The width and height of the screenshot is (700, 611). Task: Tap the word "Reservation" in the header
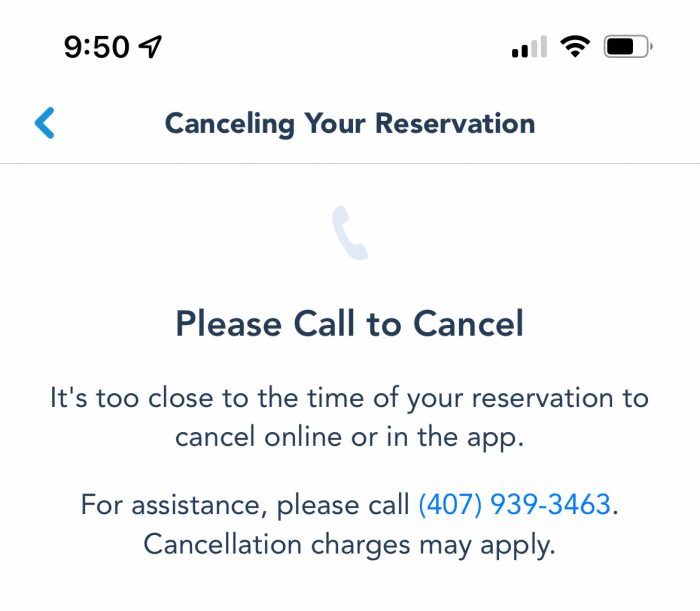tap(455, 123)
